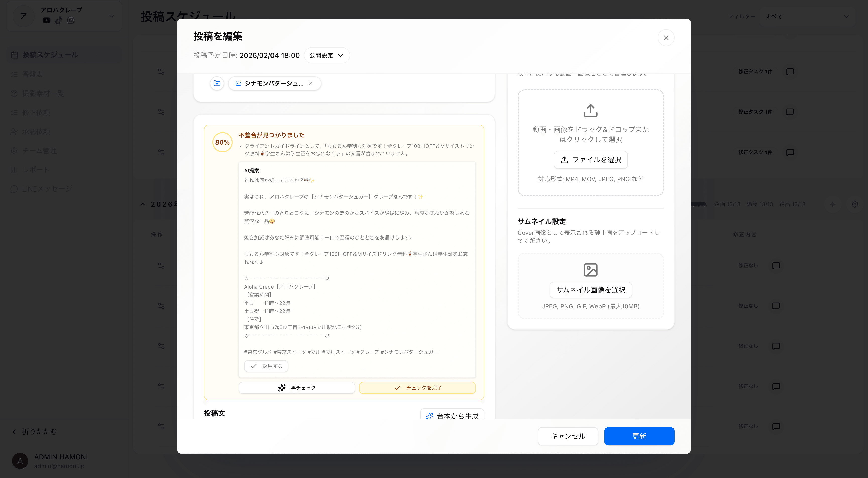This screenshot has width=868, height=478.
Task: Open 投稿スケジュール in sidebar
Action: click(50, 55)
